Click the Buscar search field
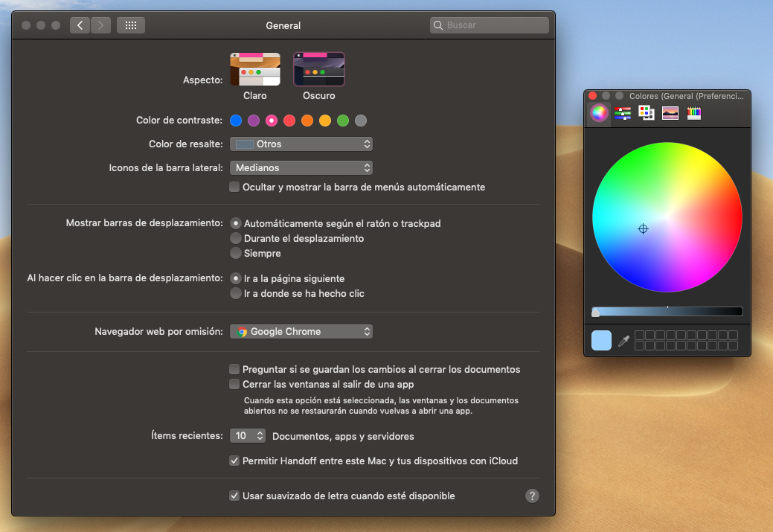This screenshot has height=532, width=773. click(489, 25)
